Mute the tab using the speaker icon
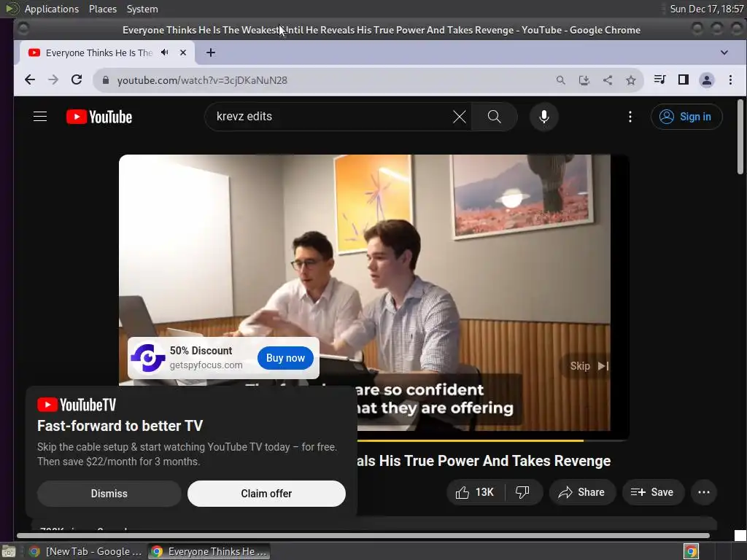 tap(165, 52)
